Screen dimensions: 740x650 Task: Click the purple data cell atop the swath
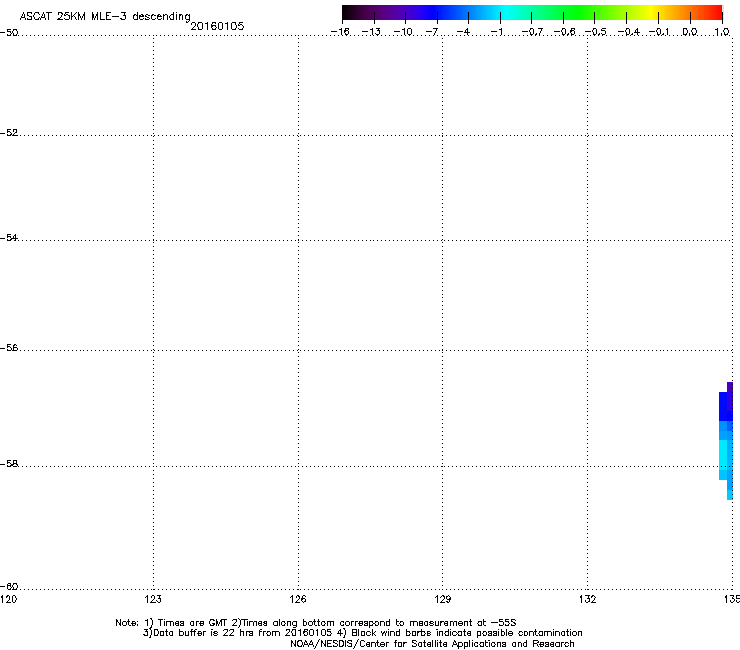click(730, 387)
